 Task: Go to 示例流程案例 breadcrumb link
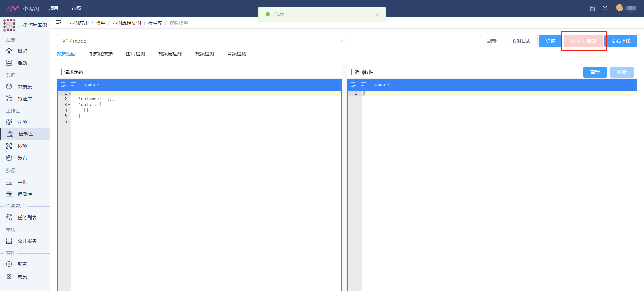[x=127, y=23]
